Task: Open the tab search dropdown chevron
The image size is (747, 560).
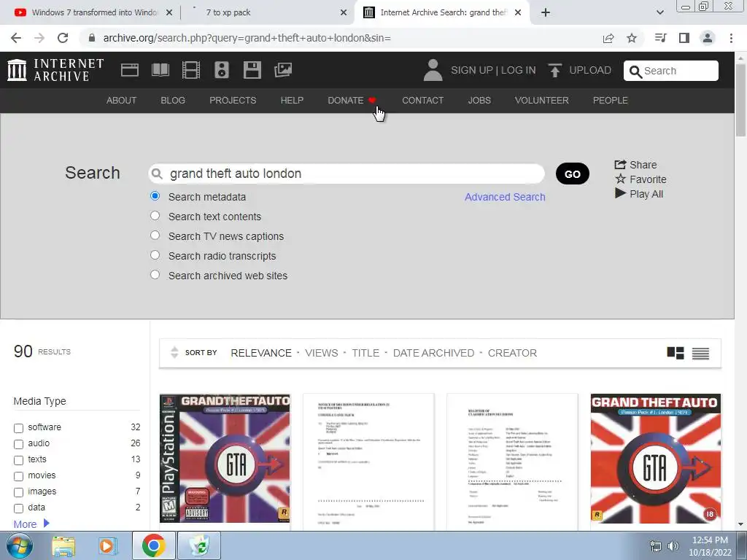Action: [x=659, y=12]
